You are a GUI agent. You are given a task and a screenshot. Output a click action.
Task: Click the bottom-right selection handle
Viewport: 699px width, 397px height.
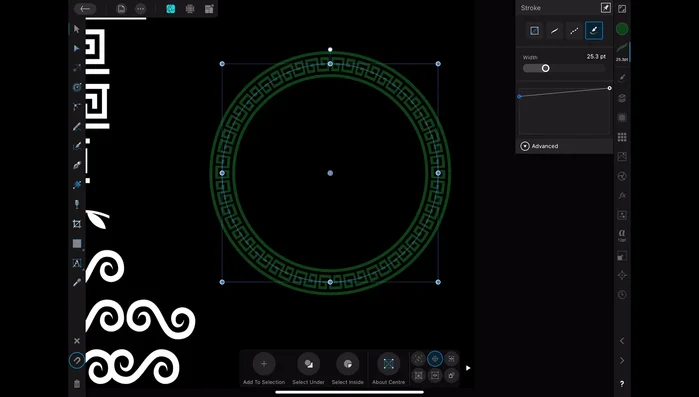tap(438, 282)
